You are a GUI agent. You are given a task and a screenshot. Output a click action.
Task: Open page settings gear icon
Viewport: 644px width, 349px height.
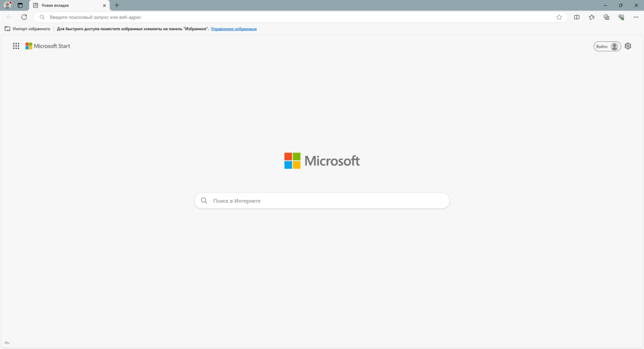tap(628, 46)
